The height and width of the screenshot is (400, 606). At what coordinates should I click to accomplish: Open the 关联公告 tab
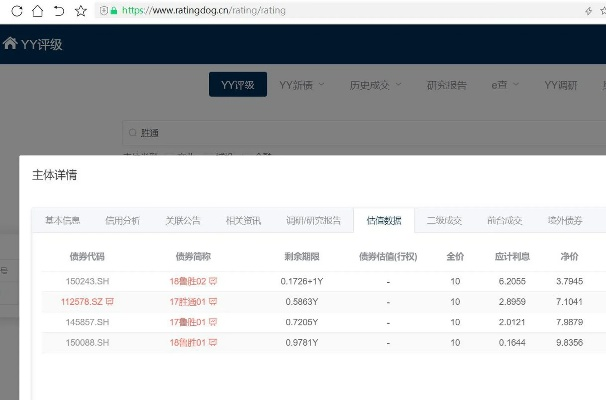click(183, 220)
